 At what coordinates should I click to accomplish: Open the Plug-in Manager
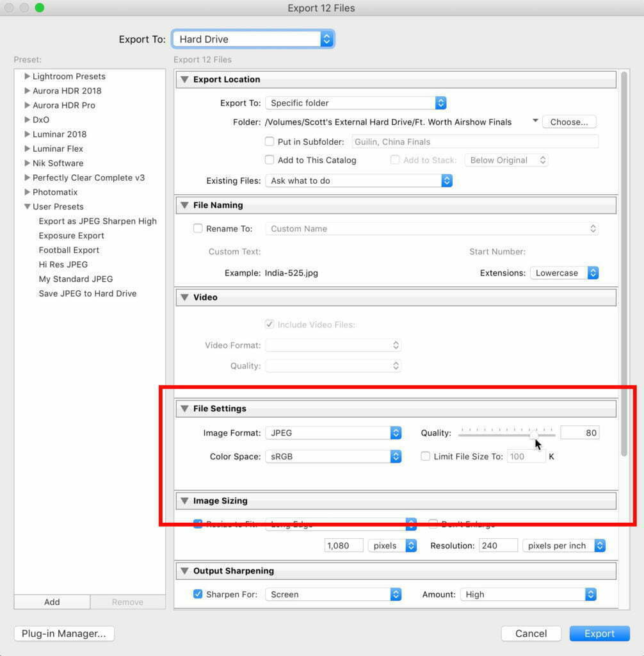click(x=64, y=634)
